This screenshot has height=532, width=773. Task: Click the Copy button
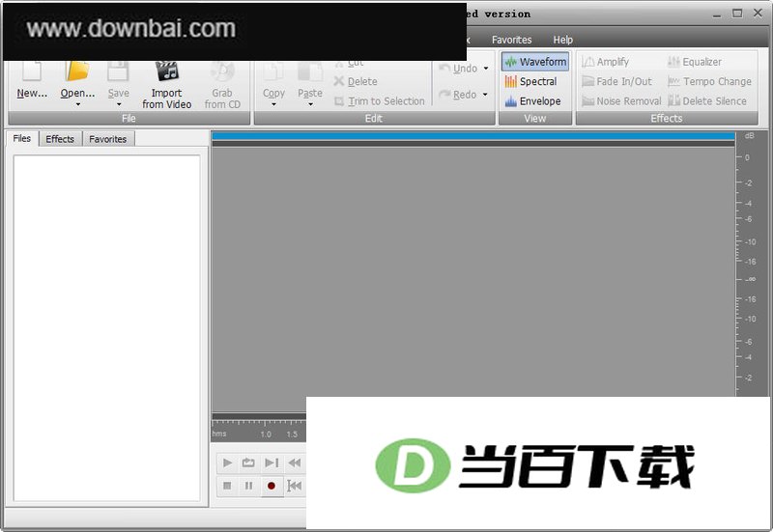(x=273, y=80)
